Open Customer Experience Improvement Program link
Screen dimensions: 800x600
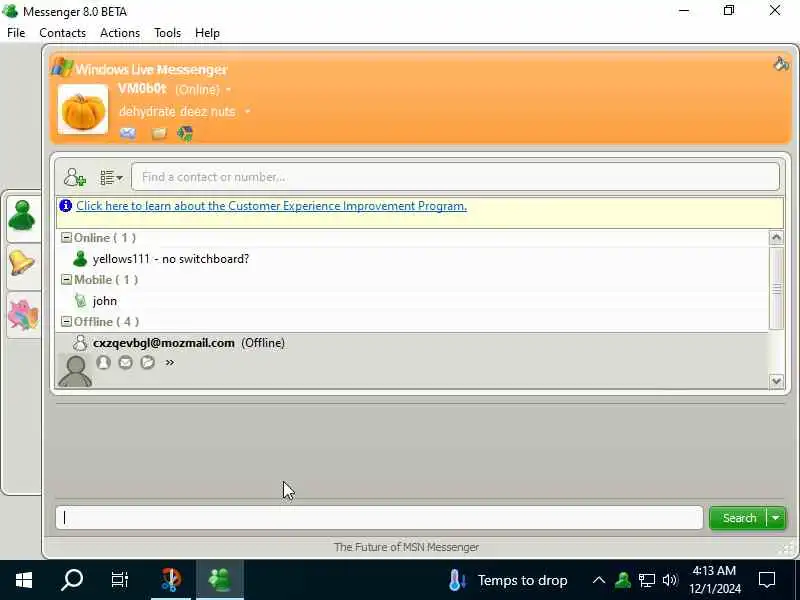[271, 206]
